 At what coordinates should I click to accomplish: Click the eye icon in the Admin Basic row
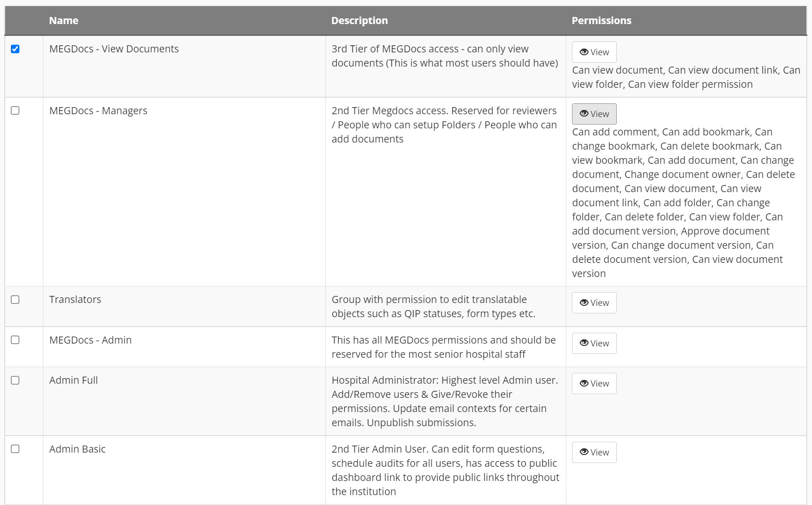(584, 452)
